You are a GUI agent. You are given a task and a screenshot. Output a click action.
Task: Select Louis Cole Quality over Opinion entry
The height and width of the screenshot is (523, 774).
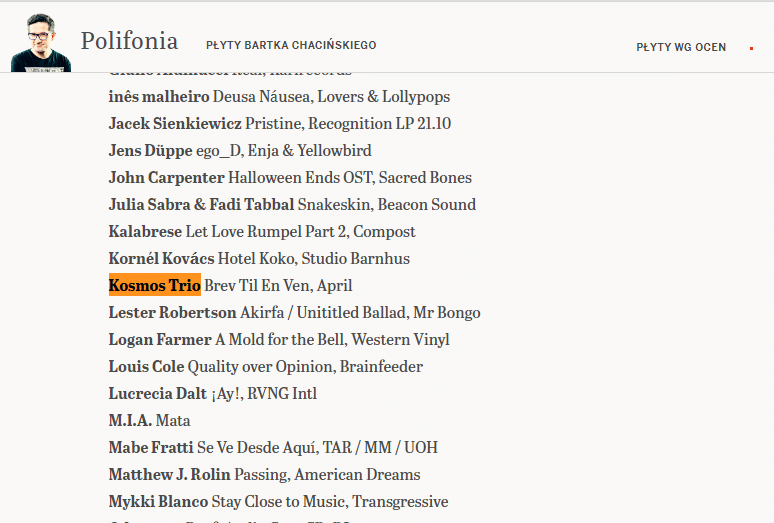click(x=266, y=367)
